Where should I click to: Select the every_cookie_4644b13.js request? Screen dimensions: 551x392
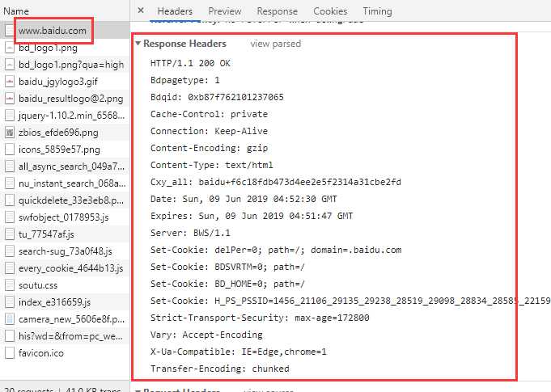[x=70, y=268]
